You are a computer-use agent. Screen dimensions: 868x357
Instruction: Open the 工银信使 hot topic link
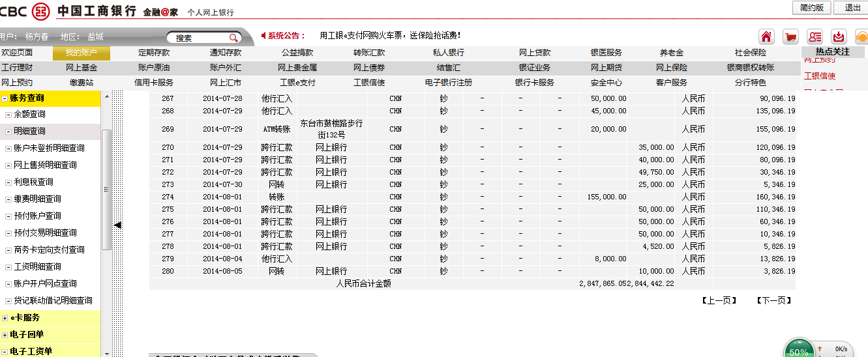click(820, 76)
